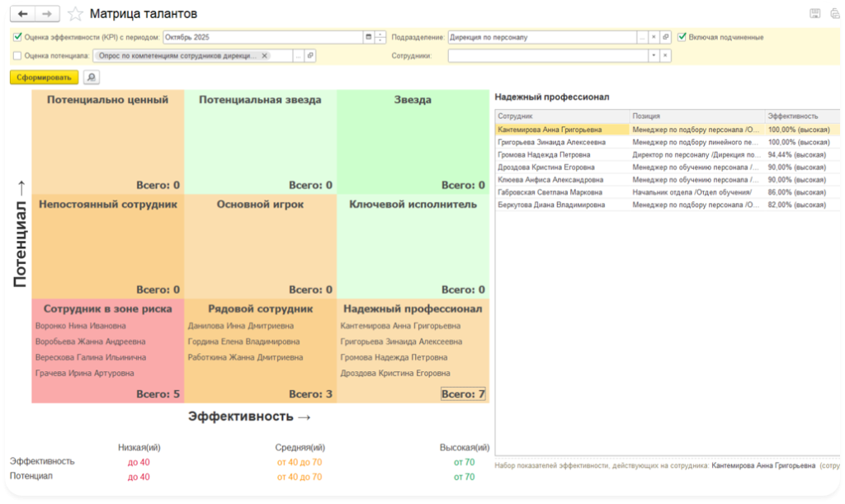Click the forward navigation arrow
The image size is (845, 504).
coord(48,14)
